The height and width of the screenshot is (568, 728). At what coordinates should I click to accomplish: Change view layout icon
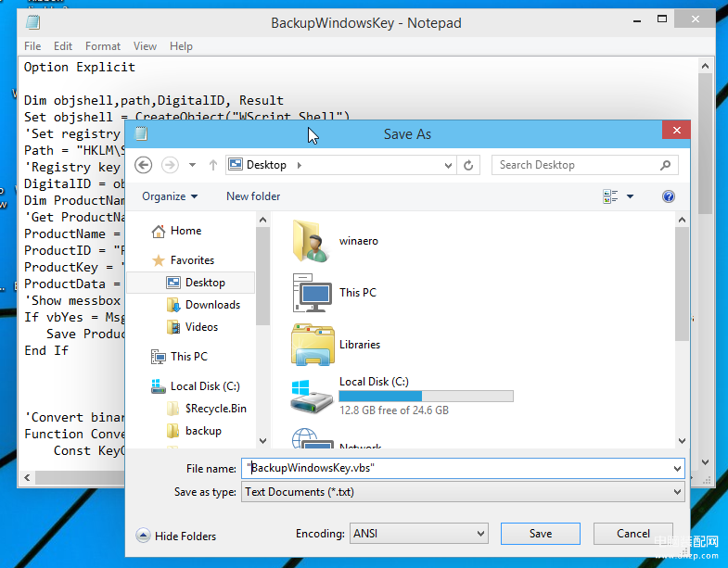click(610, 196)
